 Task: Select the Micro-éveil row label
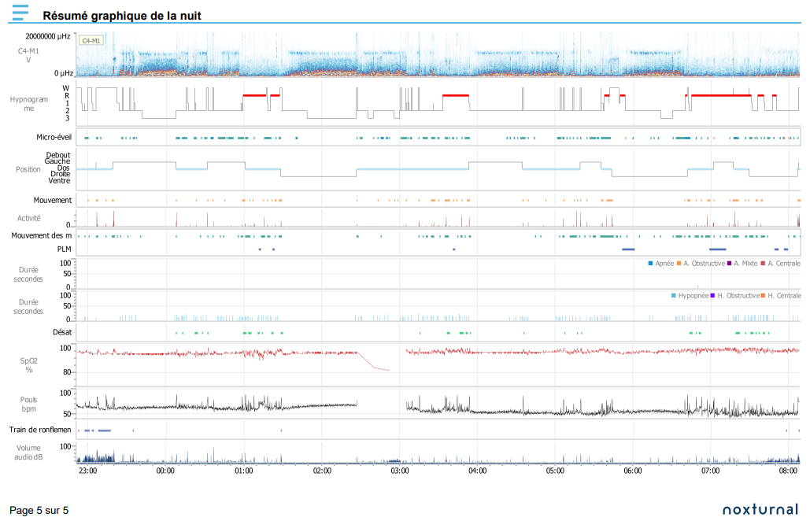(54, 137)
